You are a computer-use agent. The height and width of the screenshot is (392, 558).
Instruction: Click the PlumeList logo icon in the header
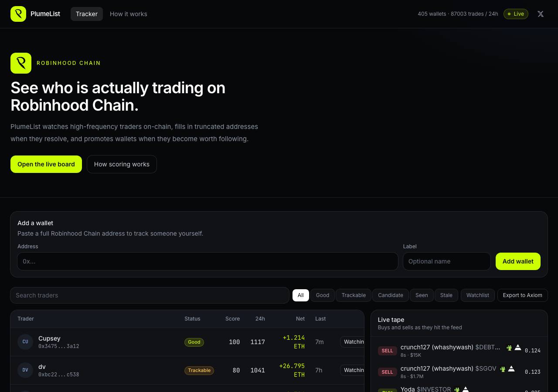(18, 14)
